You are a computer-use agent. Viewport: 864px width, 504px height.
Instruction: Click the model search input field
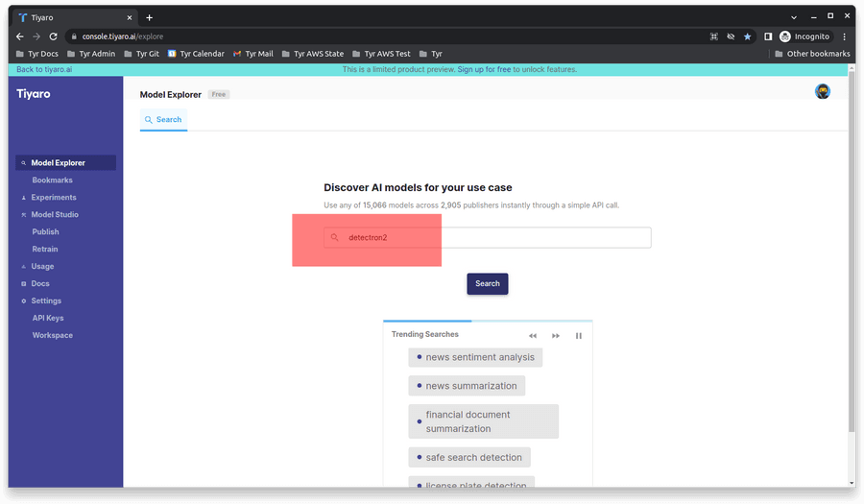coord(487,237)
